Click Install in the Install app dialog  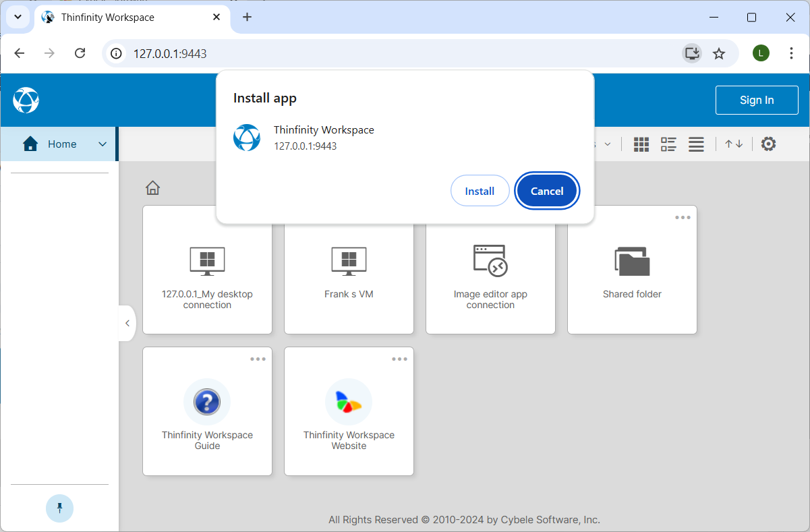(480, 191)
